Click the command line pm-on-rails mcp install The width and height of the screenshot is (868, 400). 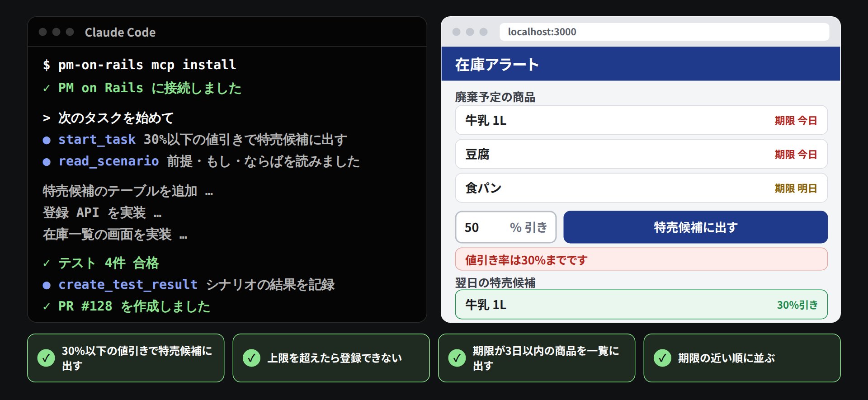tap(140, 65)
